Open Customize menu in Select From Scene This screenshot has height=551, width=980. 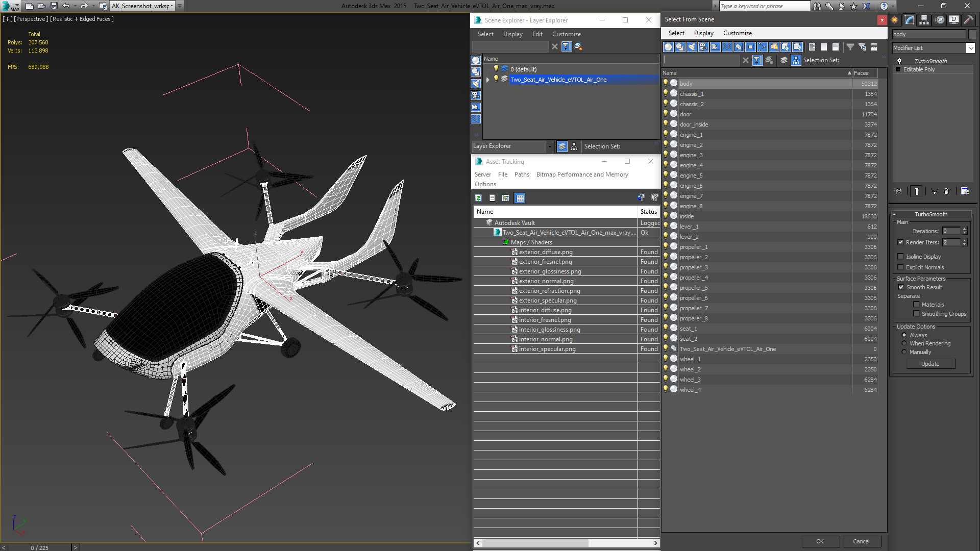pyautogui.click(x=737, y=33)
